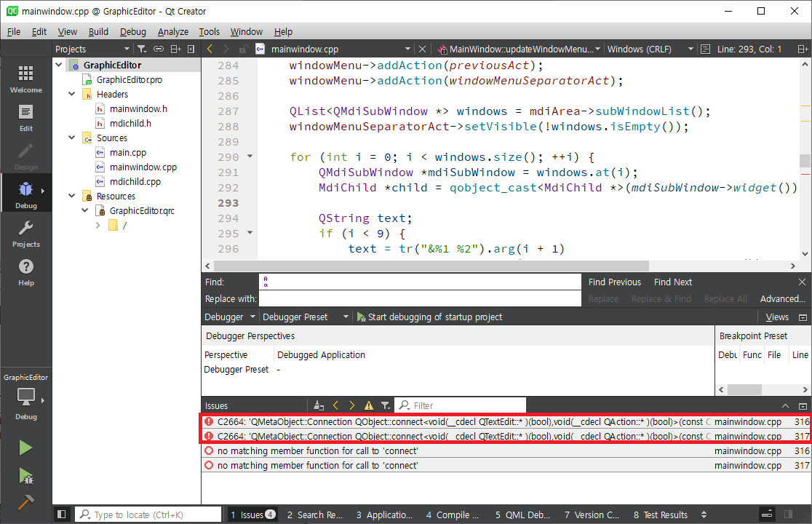
Task: Run the project with green play button
Action: point(25,448)
